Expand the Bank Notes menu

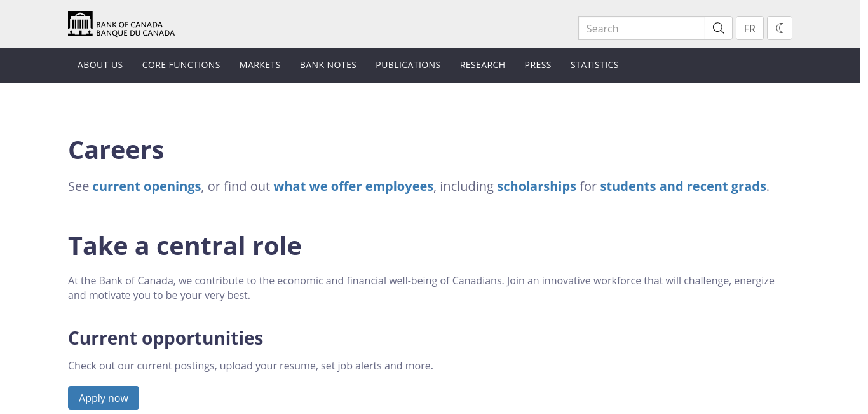point(328,65)
